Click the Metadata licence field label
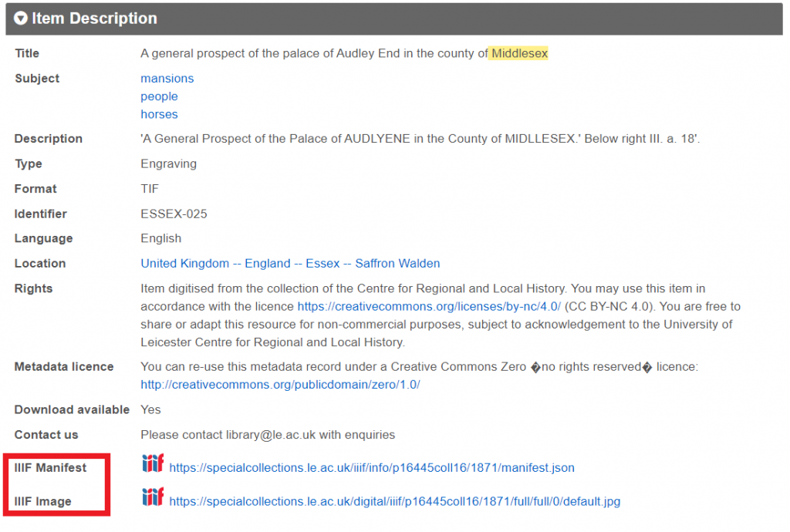 click(x=64, y=367)
